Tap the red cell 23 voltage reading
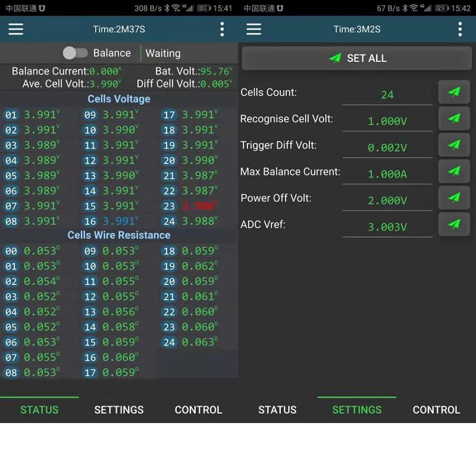This screenshot has height=476, width=476. point(199,206)
